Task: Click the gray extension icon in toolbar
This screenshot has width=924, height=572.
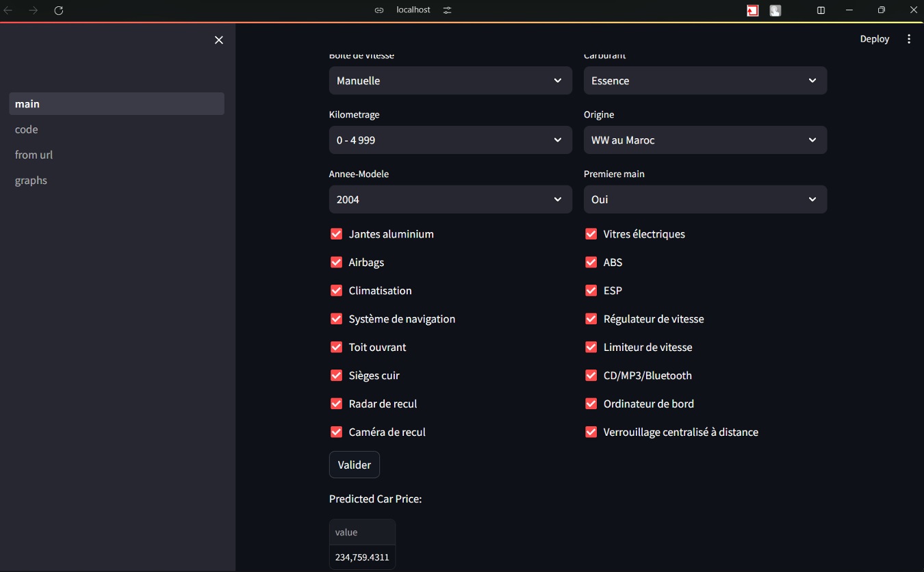Action: tap(775, 10)
